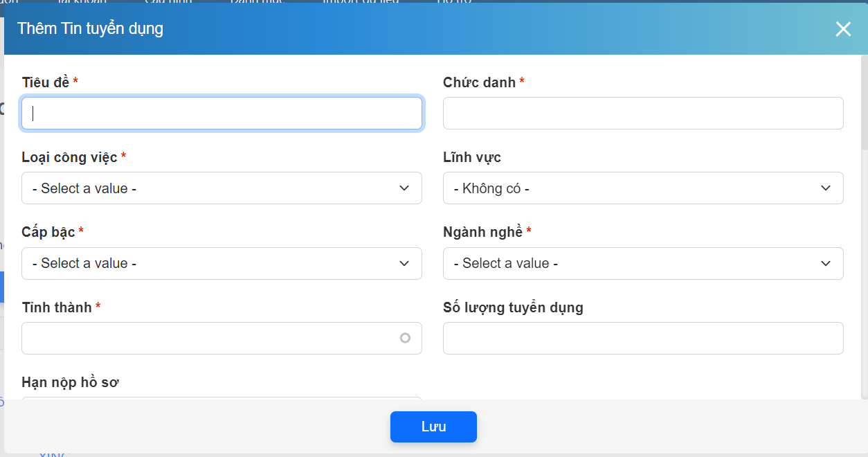Screen dimensions: 868x457
Task: Click the Tiêu đề field label
Action: pyautogui.click(x=46, y=82)
